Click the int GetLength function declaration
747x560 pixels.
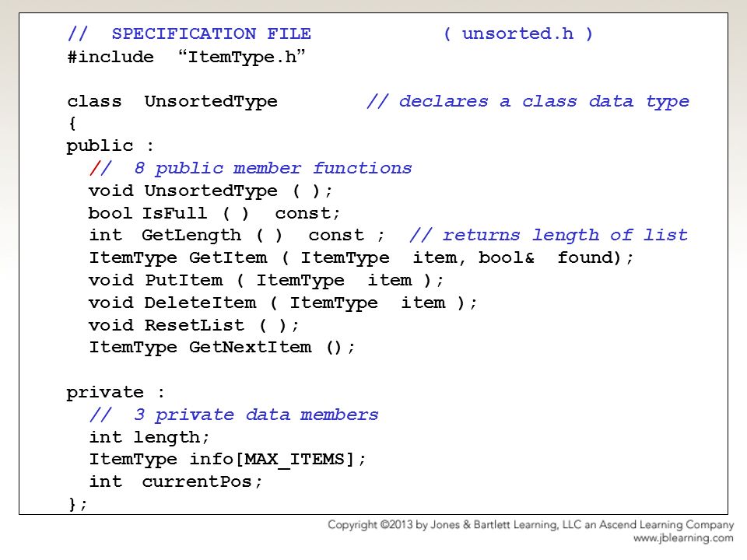click(237, 235)
